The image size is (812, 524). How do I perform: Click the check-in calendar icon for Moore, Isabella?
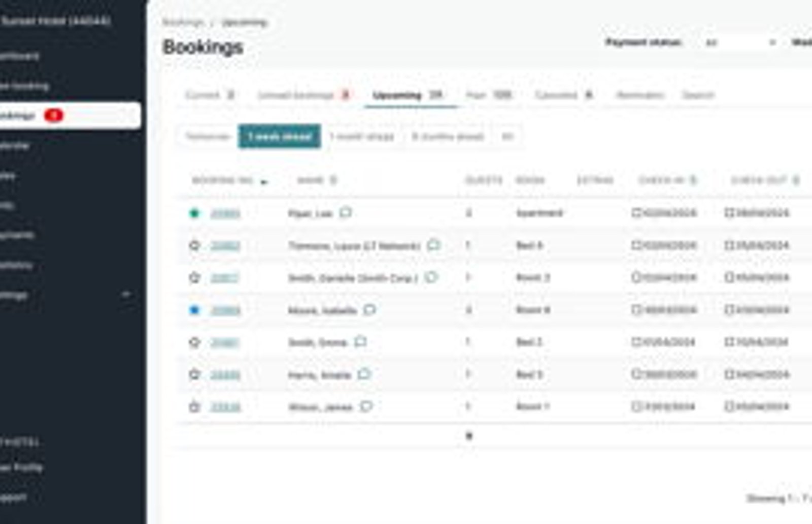[636, 310]
